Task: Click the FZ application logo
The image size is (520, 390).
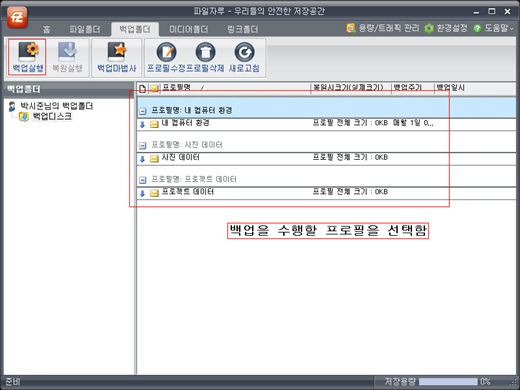Action: [17, 17]
